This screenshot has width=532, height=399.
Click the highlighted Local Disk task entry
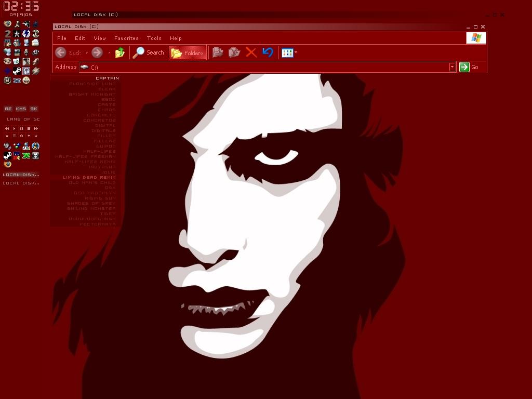tap(21, 175)
